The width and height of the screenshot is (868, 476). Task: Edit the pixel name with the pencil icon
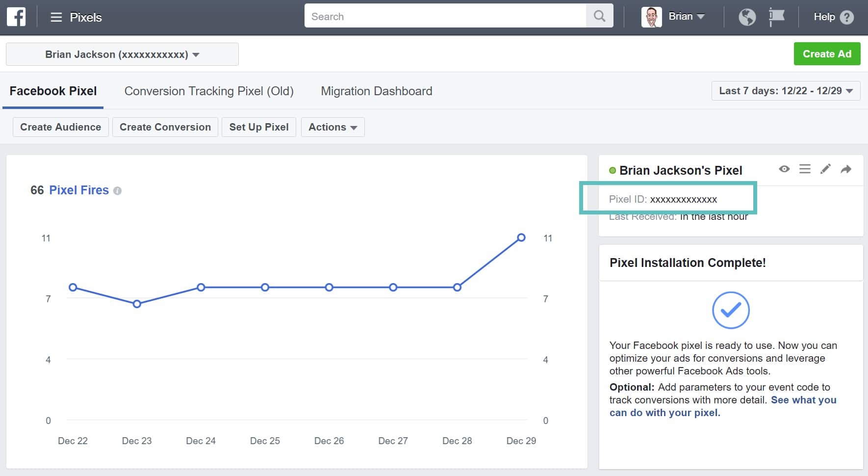pos(826,169)
